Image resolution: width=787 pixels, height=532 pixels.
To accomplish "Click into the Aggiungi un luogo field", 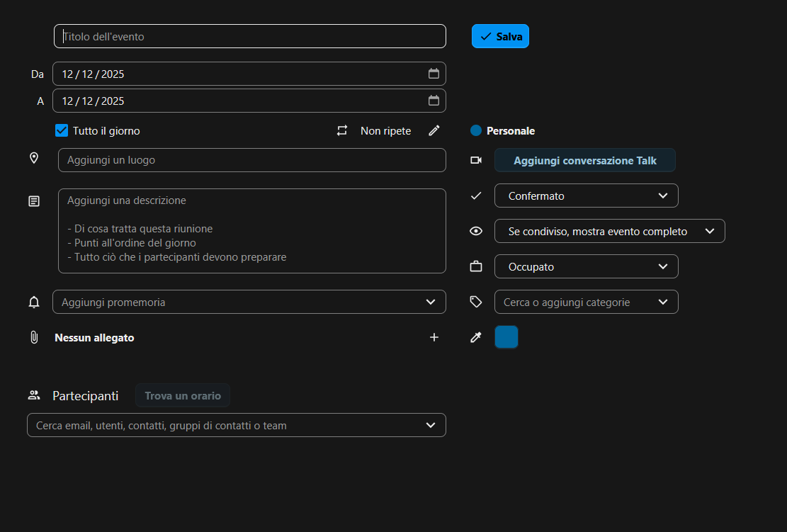I will pyautogui.click(x=251, y=160).
